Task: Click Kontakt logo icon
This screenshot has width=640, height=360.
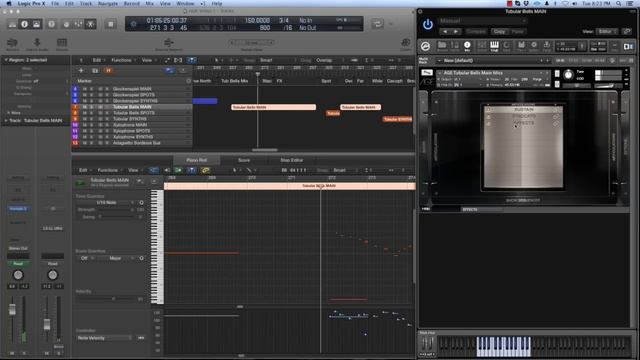Action: click(425, 46)
